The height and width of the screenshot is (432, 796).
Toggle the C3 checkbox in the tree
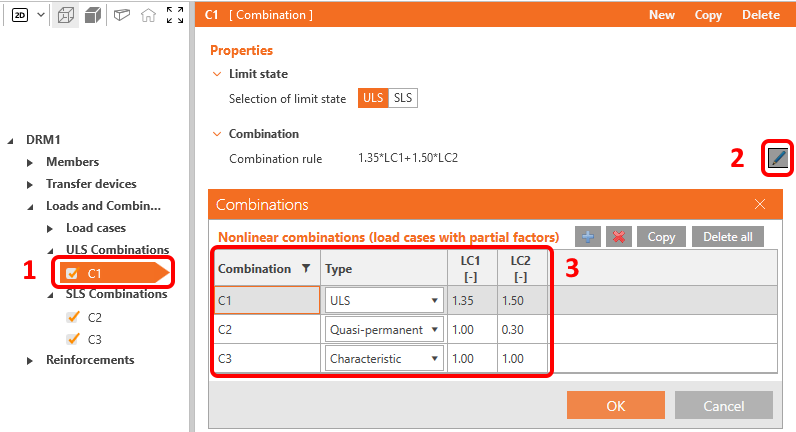tap(73, 339)
